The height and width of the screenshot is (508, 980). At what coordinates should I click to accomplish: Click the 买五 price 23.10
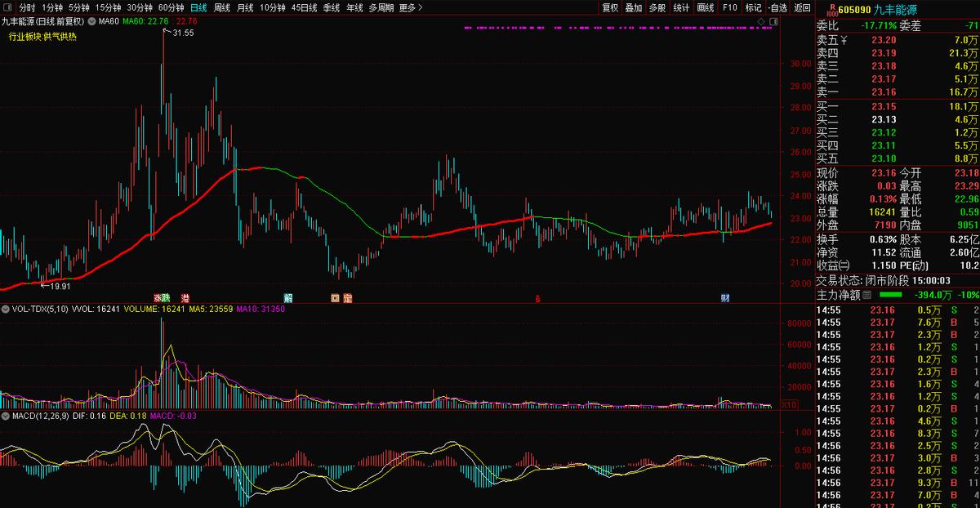pos(884,158)
